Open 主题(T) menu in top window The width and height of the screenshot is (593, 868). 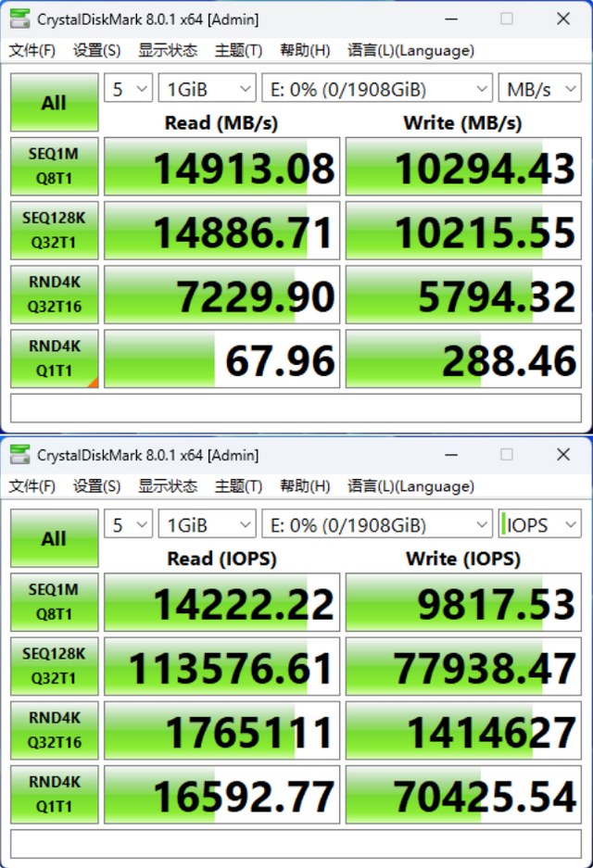[x=239, y=50]
